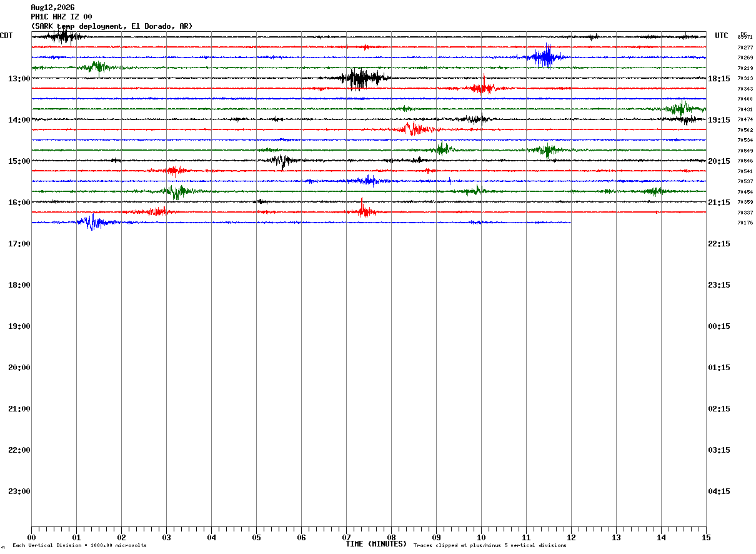756x554 pixels.
Task: Click the TIME (MINUTES) axis title
Action: coord(376,544)
